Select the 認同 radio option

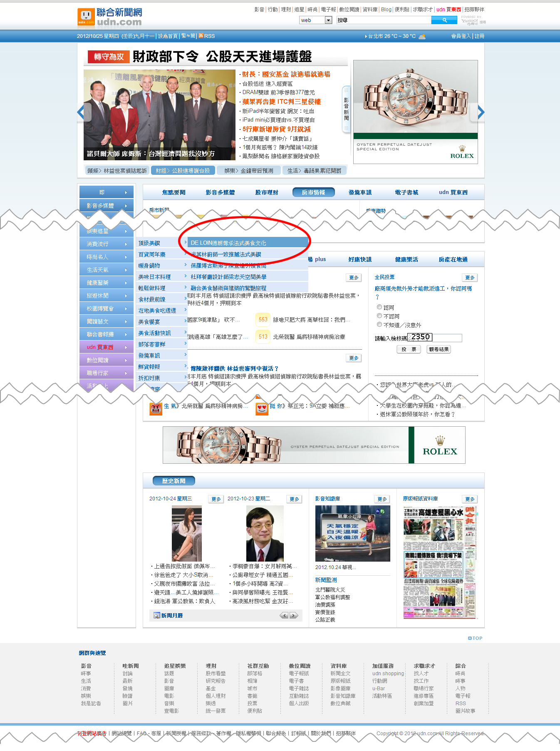tap(379, 307)
